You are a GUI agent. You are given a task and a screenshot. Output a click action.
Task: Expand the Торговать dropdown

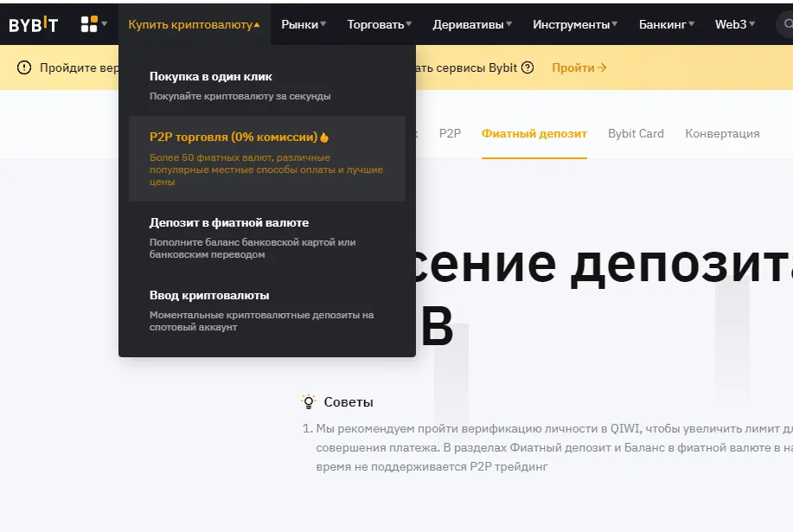tap(378, 23)
